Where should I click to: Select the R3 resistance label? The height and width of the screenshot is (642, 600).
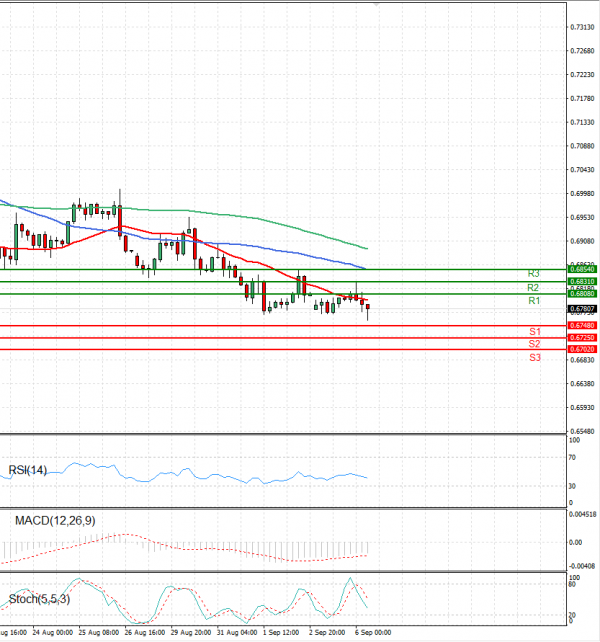tap(533, 274)
